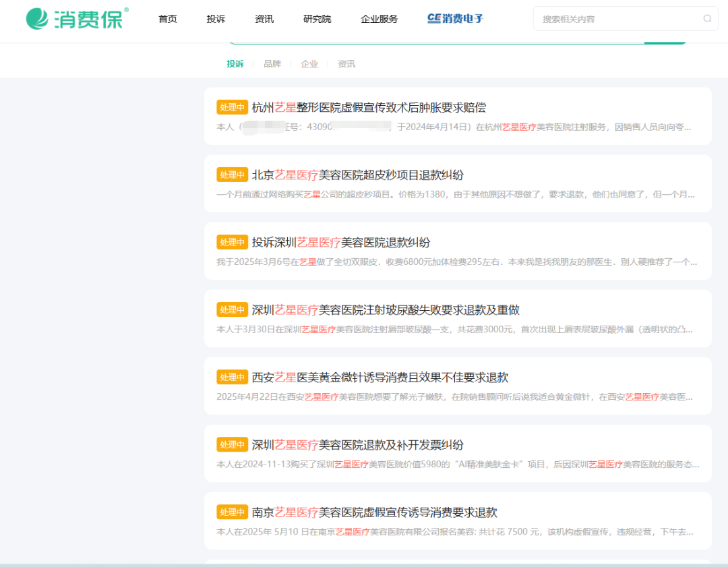Open complaint 深圳艺星医疗美容医院退款及补开发票纠纷
The width and height of the screenshot is (728, 567).
(x=357, y=445)
